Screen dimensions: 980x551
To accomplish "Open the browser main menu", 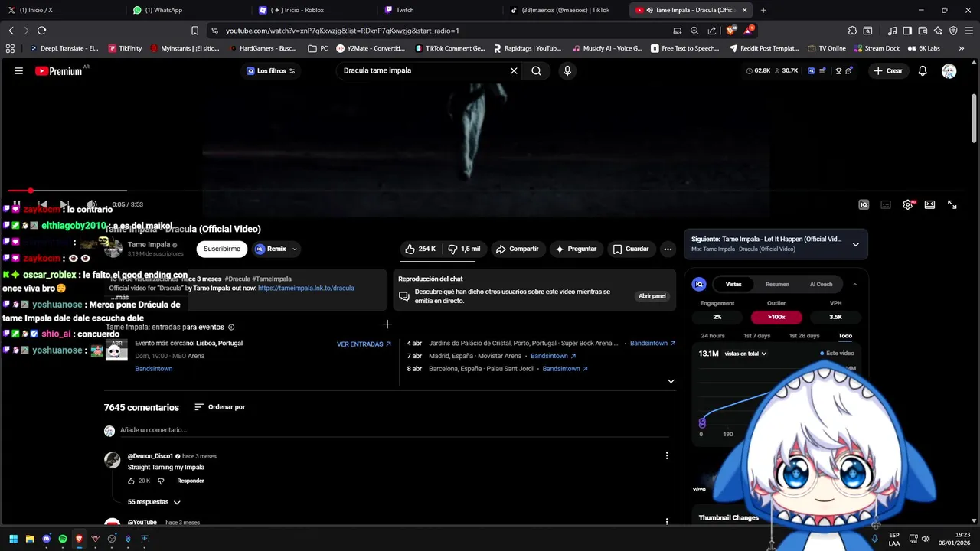I will coord(969,31).
